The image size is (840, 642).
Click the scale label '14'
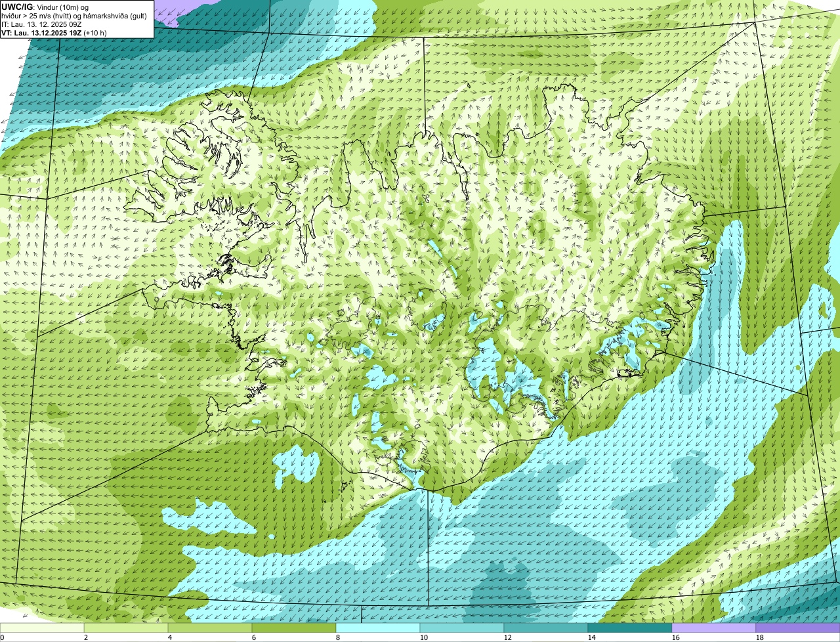point(592,637)
